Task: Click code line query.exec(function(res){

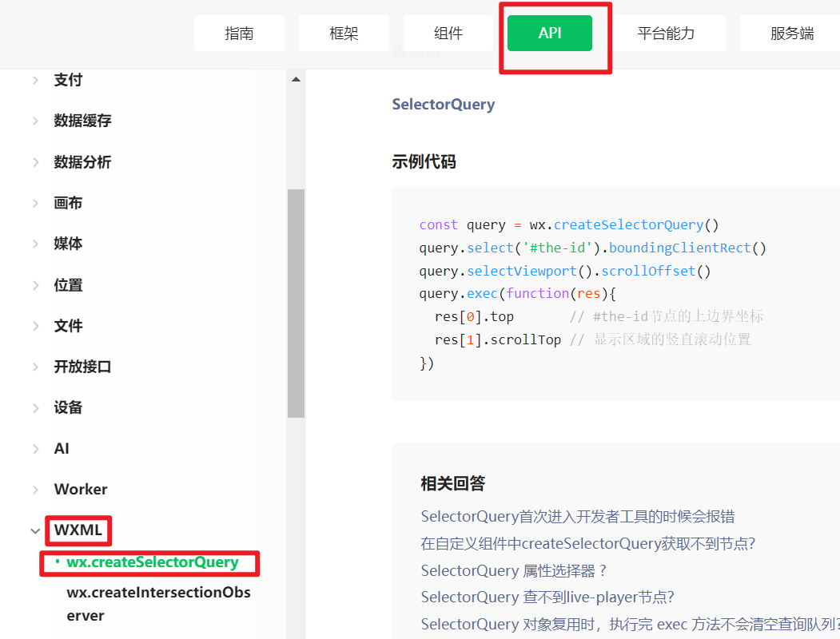Action: point(517,294)
